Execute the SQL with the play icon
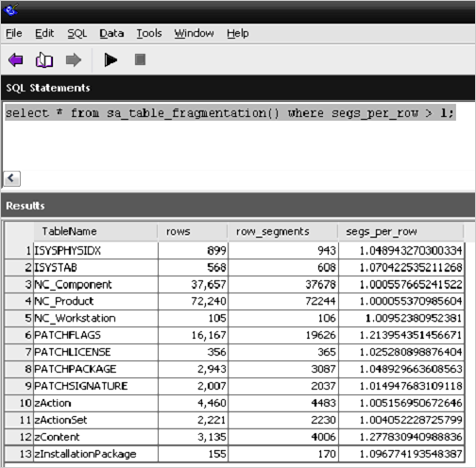Screen dimensions: 476x468 click(x=110, y=59)
